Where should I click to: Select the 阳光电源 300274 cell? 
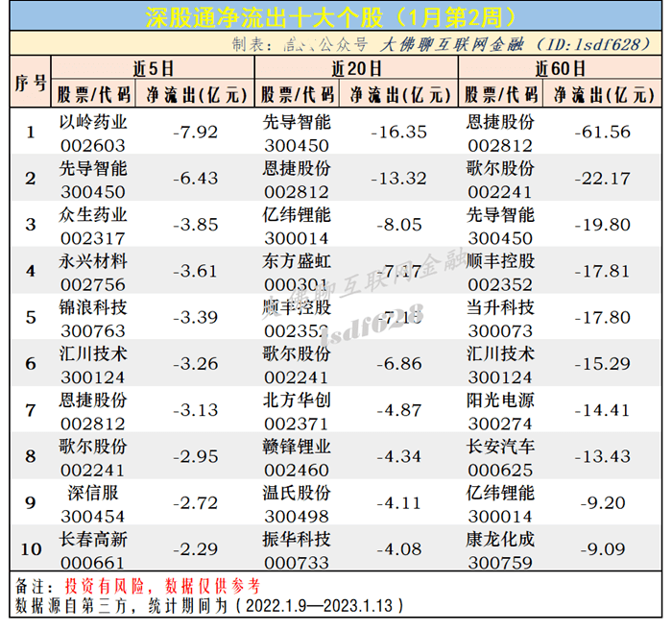point(500,410)
